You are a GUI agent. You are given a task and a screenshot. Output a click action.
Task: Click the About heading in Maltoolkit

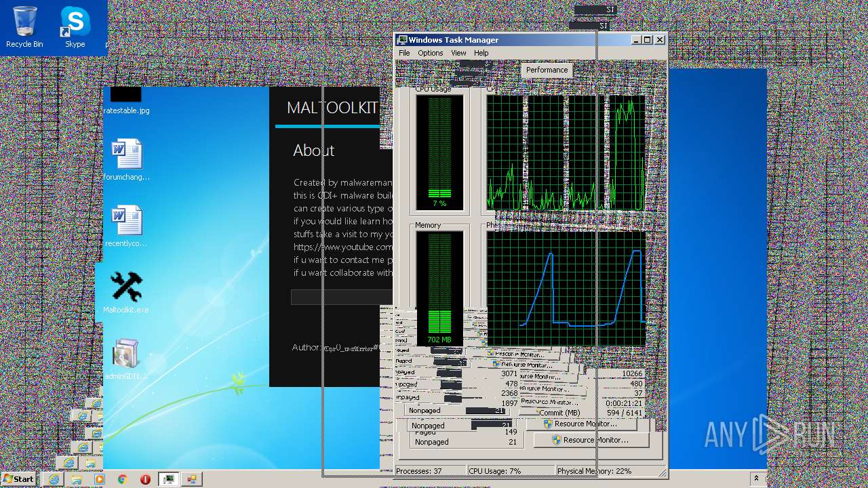(x=313, y=150)
